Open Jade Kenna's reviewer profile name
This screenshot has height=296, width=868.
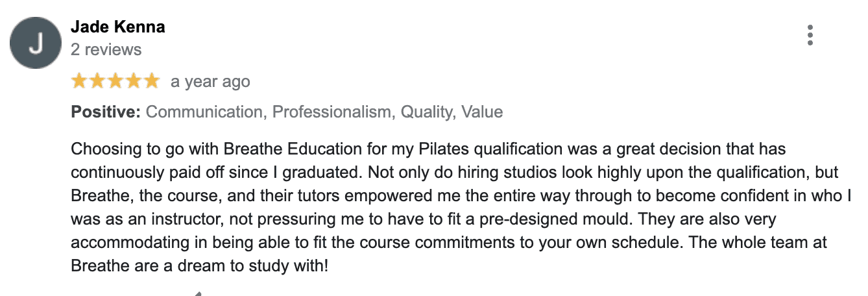click(118, 27)
